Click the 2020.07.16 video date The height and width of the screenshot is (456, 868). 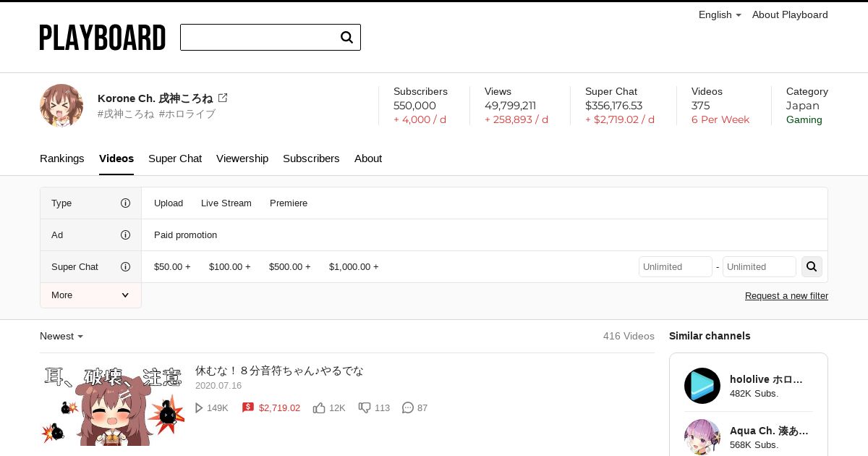click(x=218, y=386)
